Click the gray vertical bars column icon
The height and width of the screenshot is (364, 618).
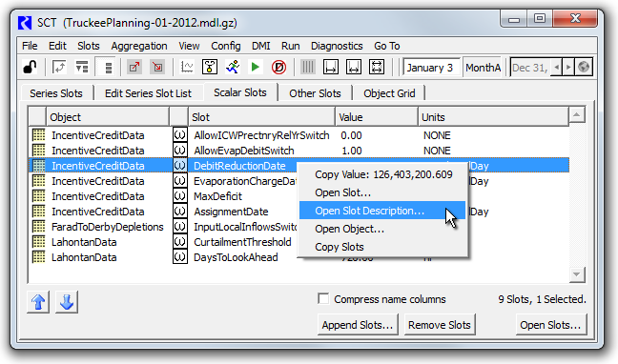(308, 67)
